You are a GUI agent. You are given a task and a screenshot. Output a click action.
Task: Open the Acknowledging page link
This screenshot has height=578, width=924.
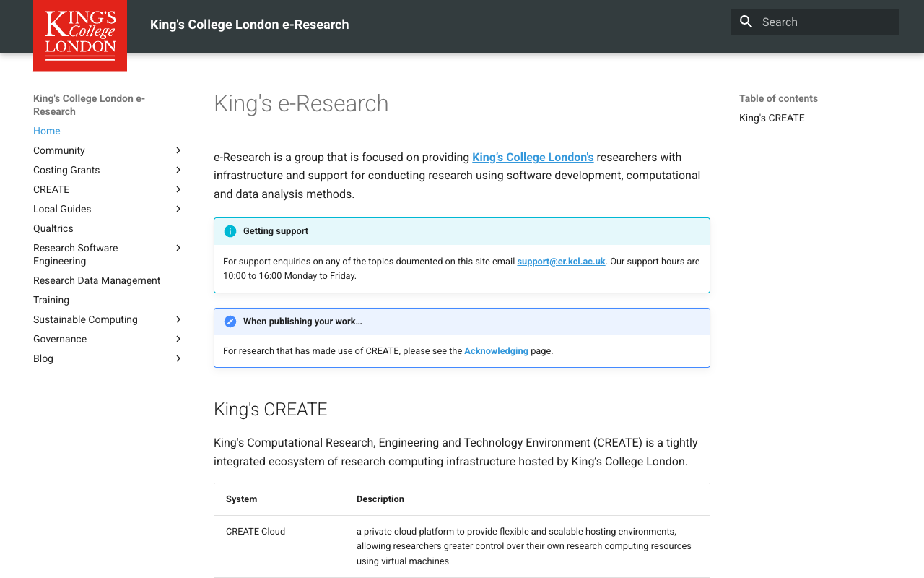[496, 351]
